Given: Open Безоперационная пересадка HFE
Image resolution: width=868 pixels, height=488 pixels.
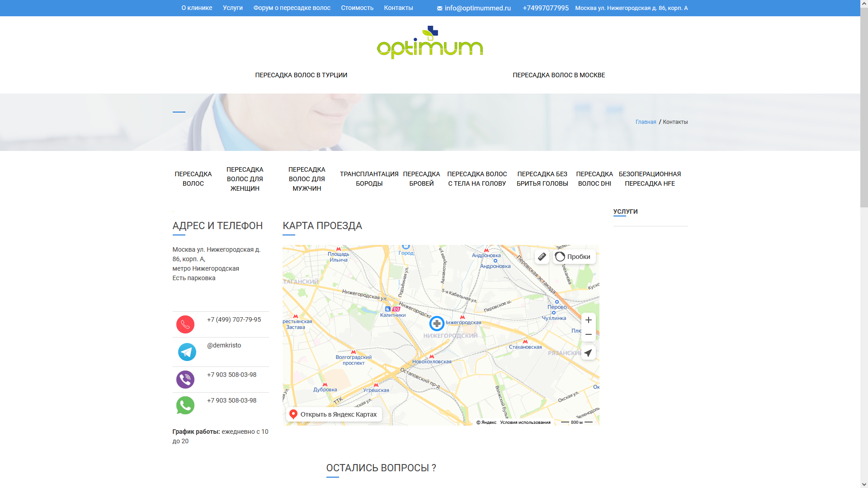Looking at the screenshot, I should [650, 179].
